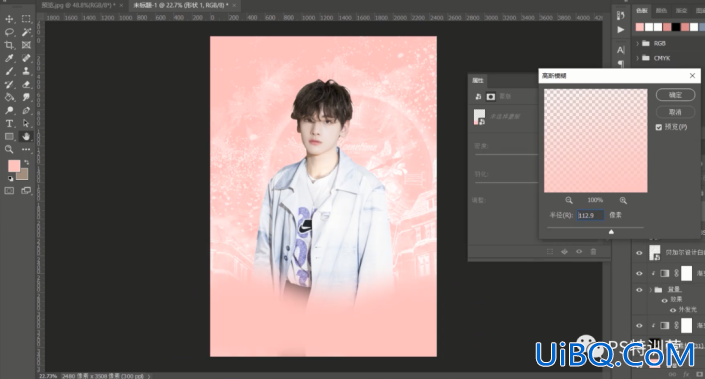Select the Brush tool
The width and height of the screenshot is (705, 379).
click(9, 71)
